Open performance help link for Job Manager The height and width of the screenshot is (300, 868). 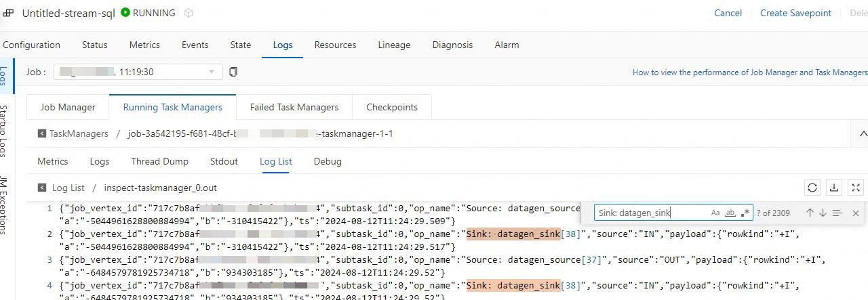click(x=750, y=72)
